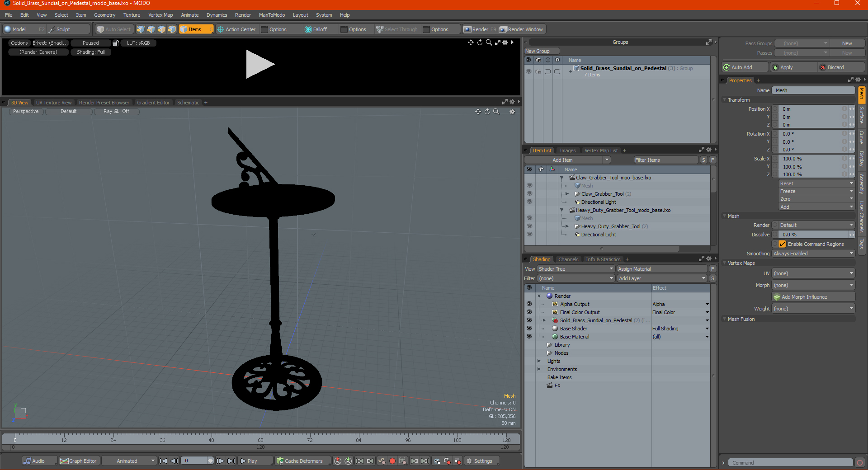Click the Command input field
Image resolution: width=868 pixels, height=470 pixels.
click(790, 463)
